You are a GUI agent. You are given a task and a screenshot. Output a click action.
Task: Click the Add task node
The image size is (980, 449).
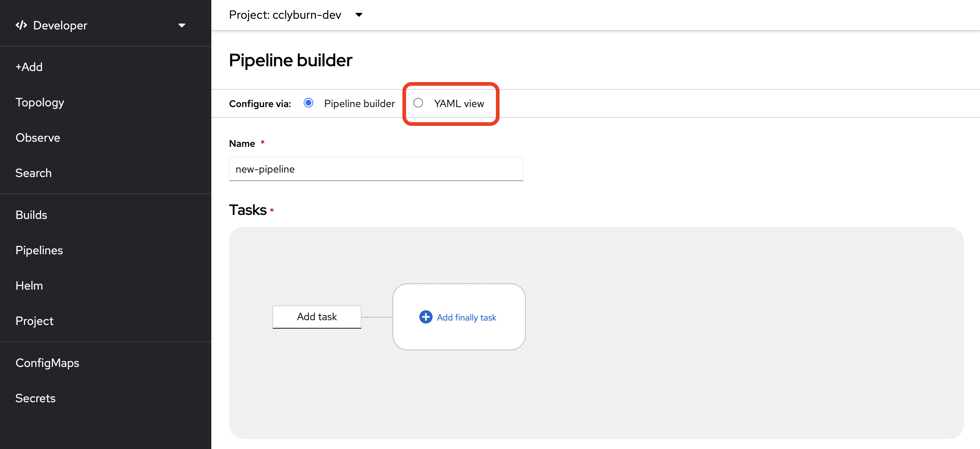point(317,317)
